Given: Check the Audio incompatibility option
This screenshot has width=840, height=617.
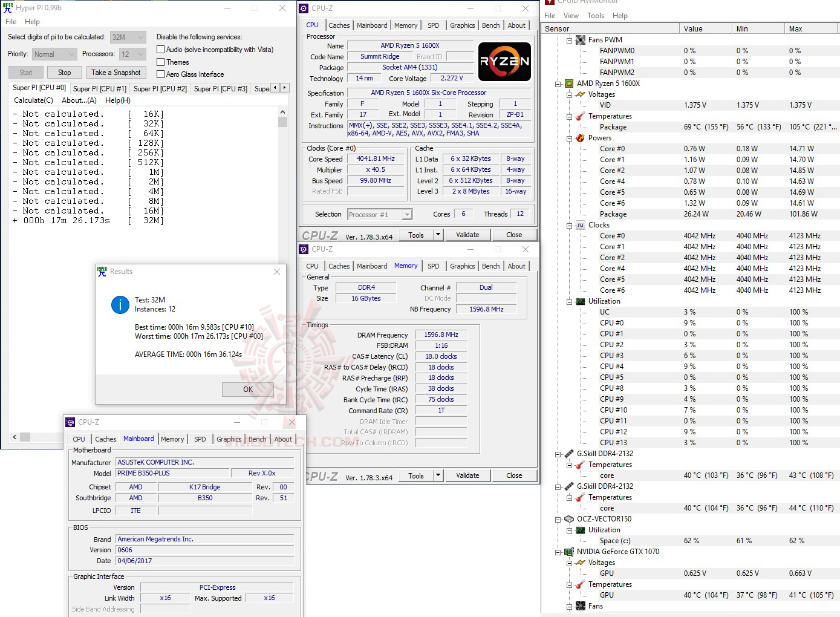Looking at the screenshot, I should (161, 49).
